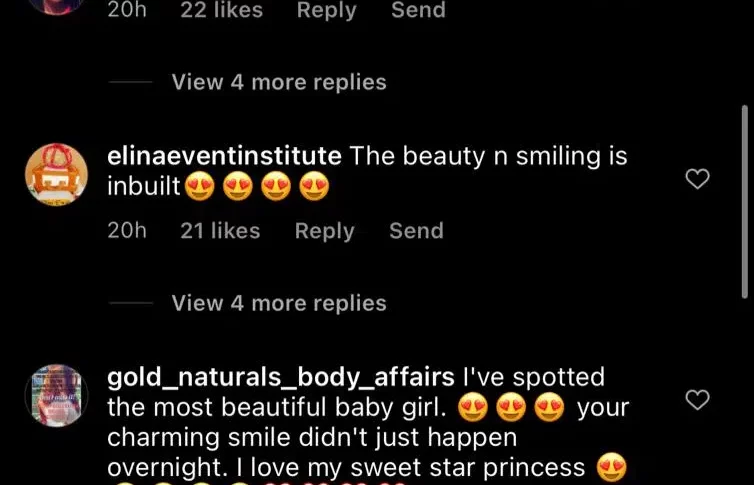The height and width of the screenshot is (485, 754).
Task: Select the 20h timestamp beside 22 likes
Action: point(127,10)
